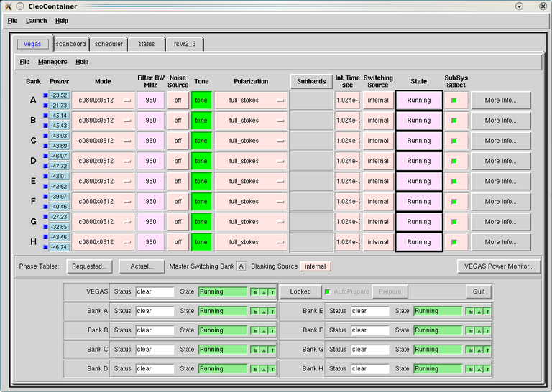Click the T indicator for Bank A
This screenshot has width=552, height=392.
pyautogui.click(x=272, y=312)
